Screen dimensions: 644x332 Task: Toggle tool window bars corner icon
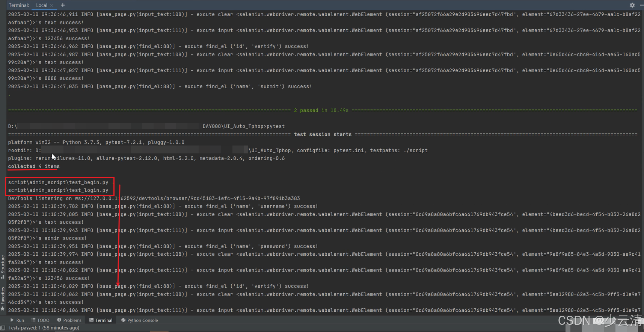[x=3, y=328]
